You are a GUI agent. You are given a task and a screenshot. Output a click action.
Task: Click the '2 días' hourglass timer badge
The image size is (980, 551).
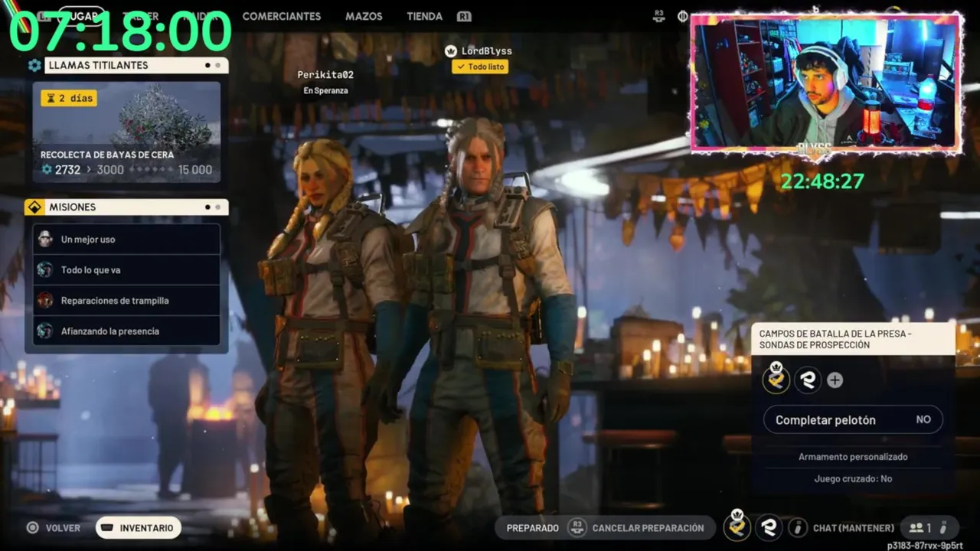pos(69,98)
